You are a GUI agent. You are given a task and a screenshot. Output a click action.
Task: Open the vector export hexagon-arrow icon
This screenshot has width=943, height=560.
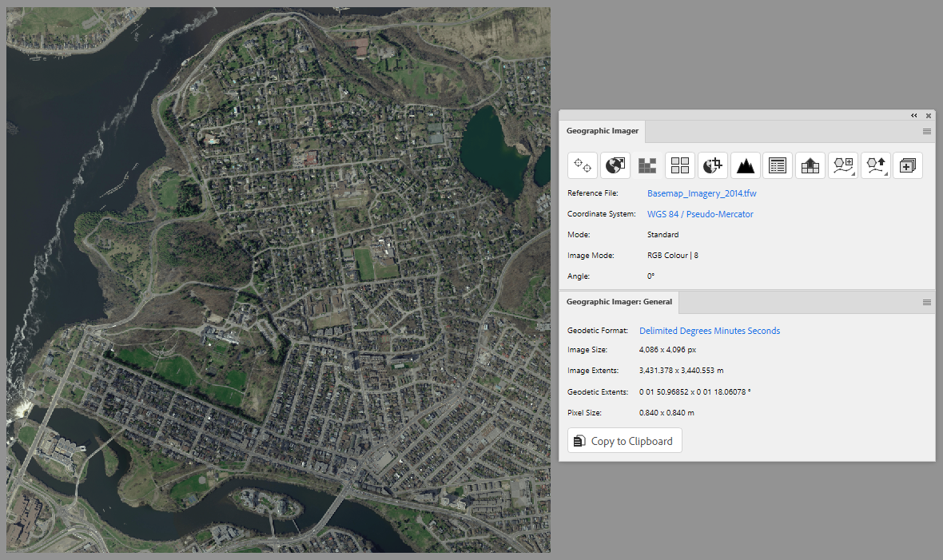pyautogui.click(x=876, y=165)
